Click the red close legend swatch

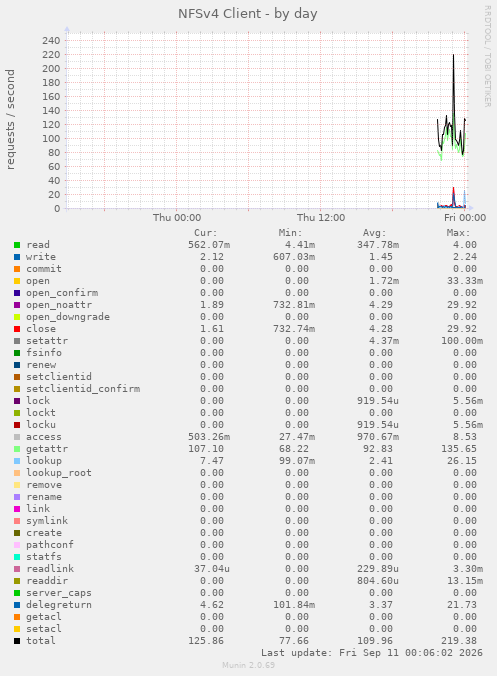pyautogui.click(x=17, y=329)
